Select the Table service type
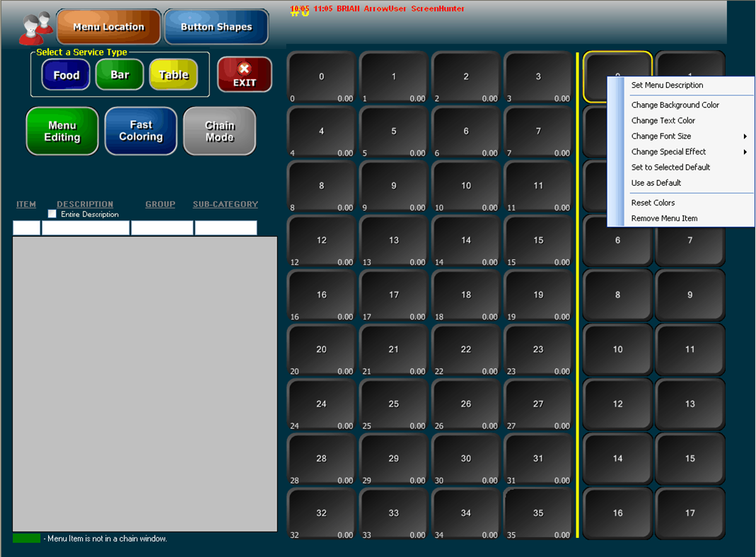The height and width of the screenshot is (557, 756). coord(173,75)
